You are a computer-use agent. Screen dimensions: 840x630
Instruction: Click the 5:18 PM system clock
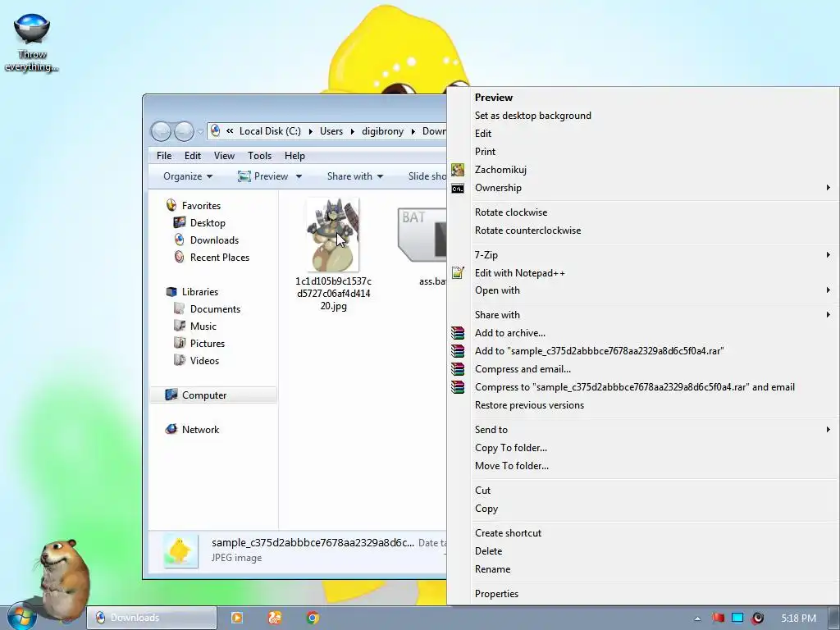798,619
